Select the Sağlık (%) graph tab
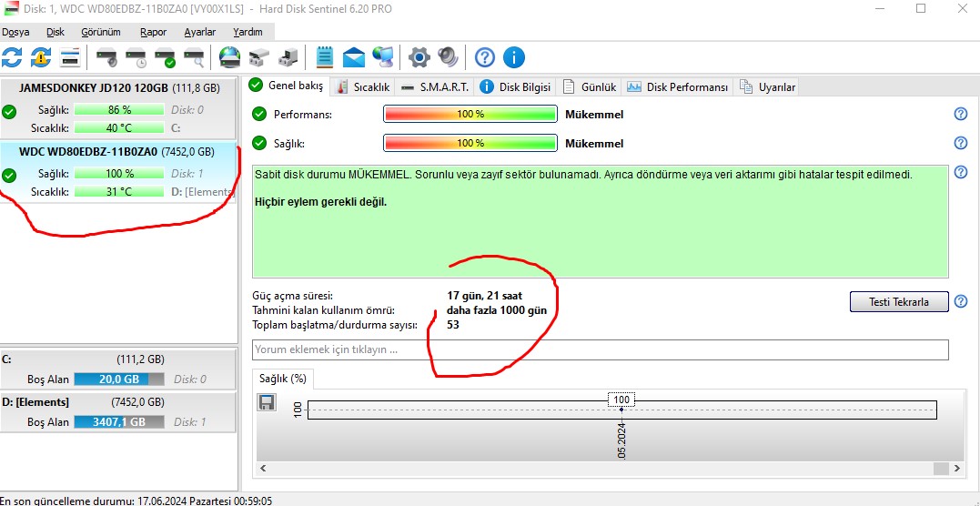The width and height of the screenshot is (980, 506). (x=283, y=379)
